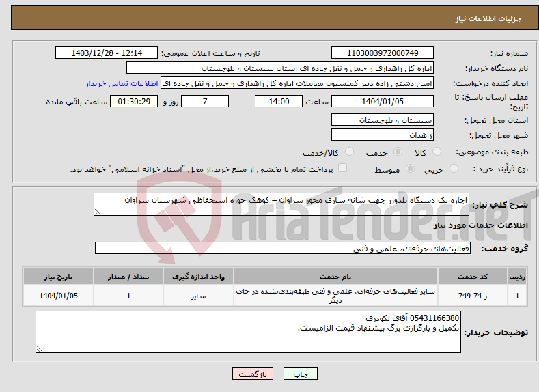Click the چاپ (print) button
Image resolution: width=539 pixels, height=392 pixels.
point(300,374)
